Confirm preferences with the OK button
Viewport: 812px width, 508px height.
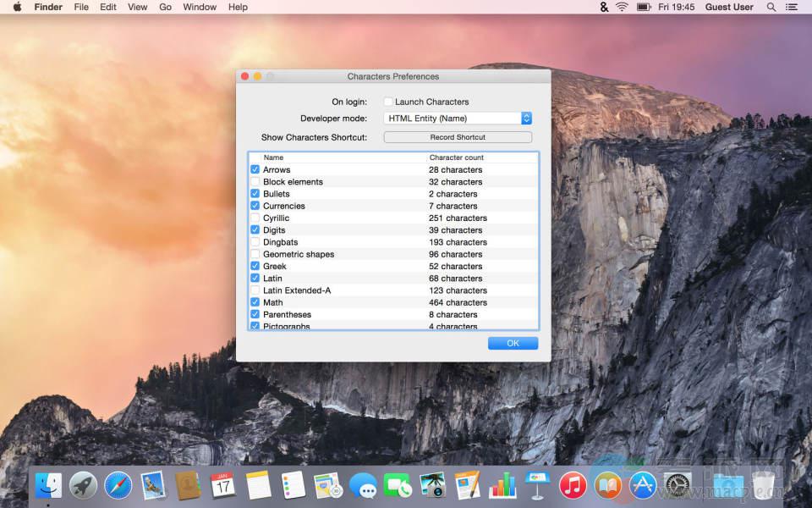[x=513, y=343]
